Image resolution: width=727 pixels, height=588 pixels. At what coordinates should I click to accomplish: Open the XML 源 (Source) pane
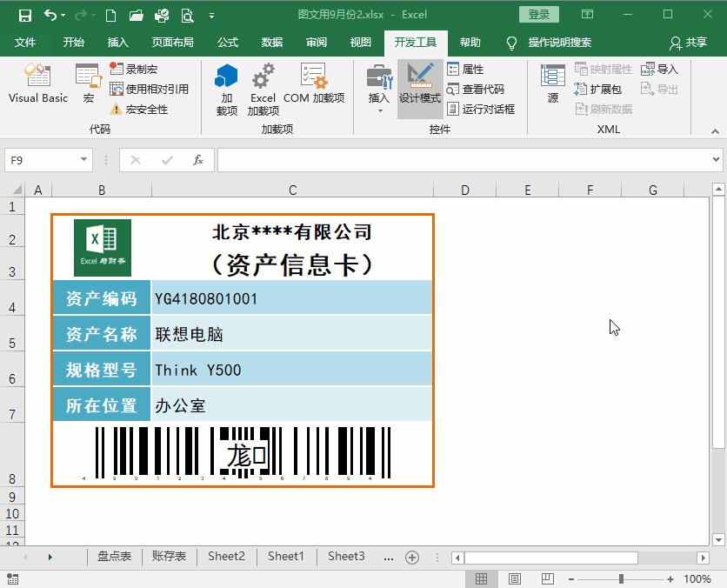[551, 88]
